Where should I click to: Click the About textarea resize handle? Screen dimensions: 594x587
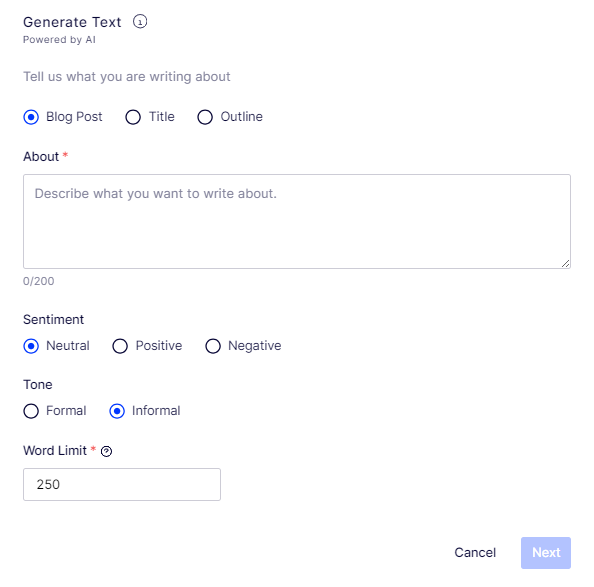(x=565, y=264)
